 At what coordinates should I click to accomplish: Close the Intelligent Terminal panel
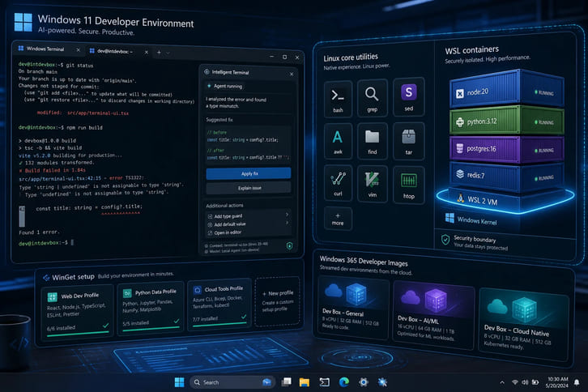coord(292,75)
